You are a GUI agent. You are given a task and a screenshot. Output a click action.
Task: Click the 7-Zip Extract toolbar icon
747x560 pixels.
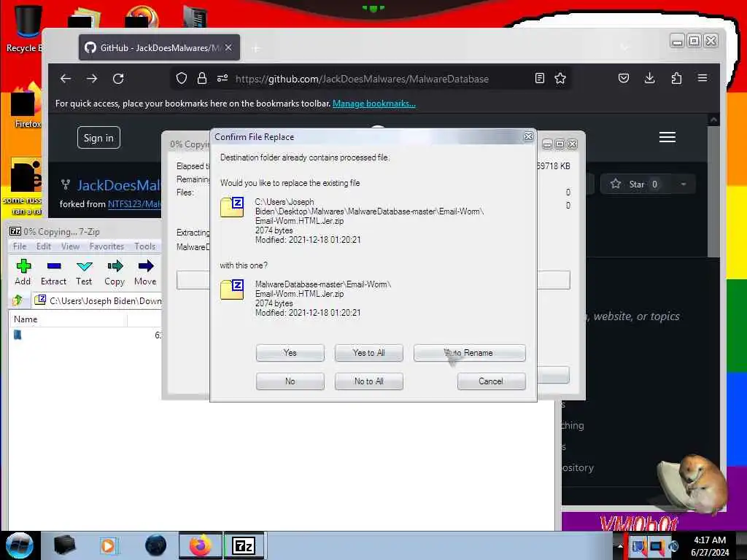[53, 273]
